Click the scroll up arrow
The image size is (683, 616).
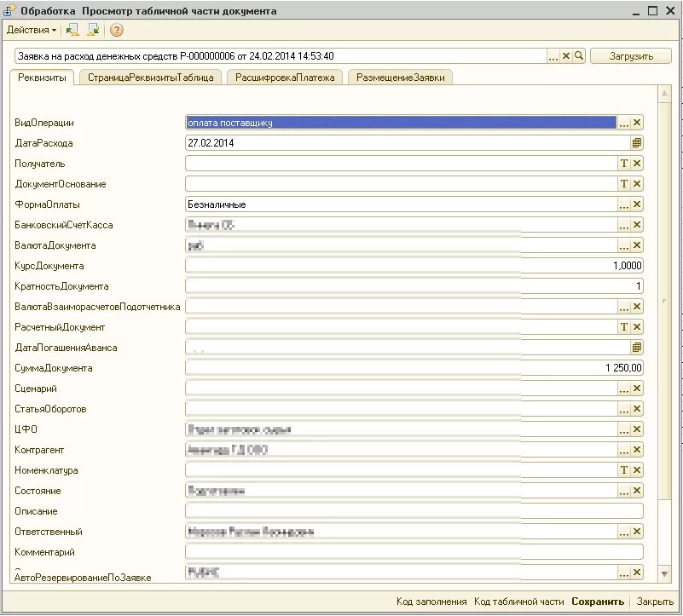point(664,93)
